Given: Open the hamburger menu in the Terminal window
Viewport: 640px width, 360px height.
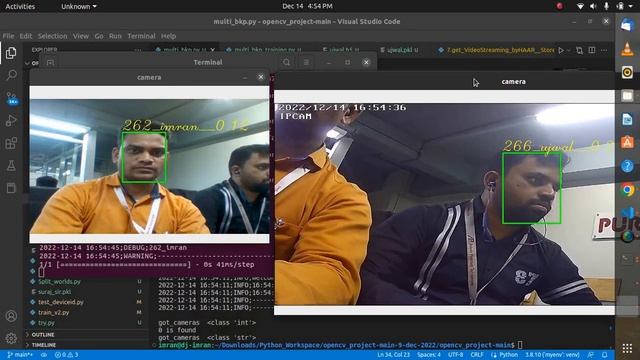Looking at the screenshot, I should 306,62.
